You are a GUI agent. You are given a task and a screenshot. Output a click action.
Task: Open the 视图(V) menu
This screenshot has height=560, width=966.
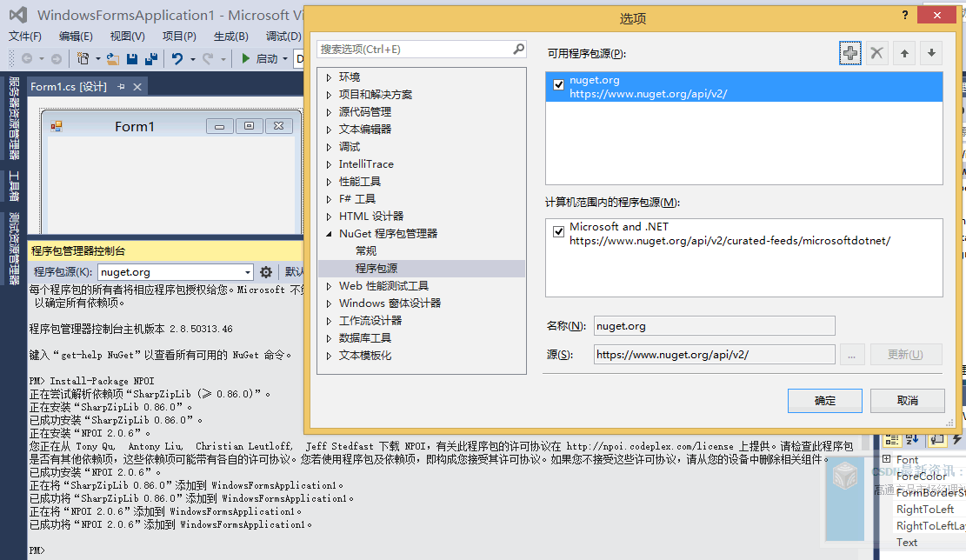pyautogui.click(x=128, y=37)
